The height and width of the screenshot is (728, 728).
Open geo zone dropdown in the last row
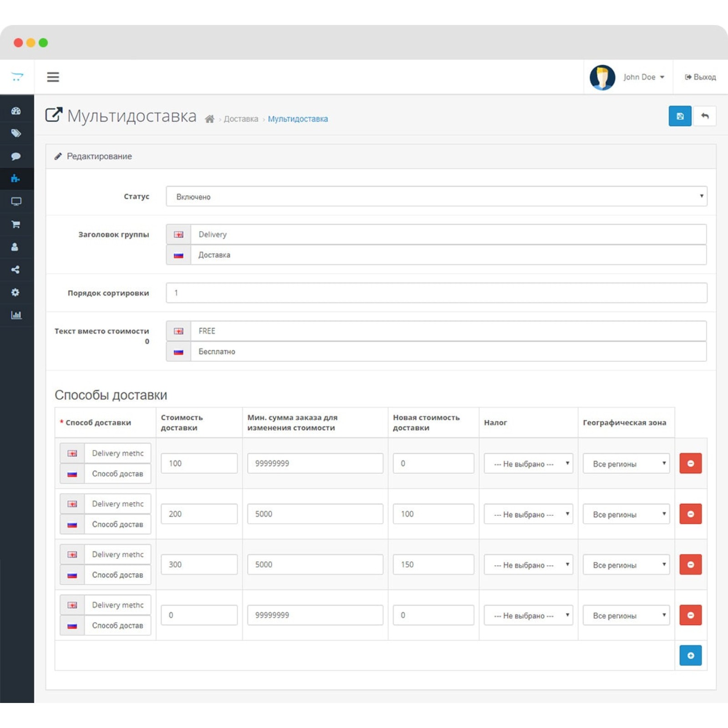coord(626,615)
